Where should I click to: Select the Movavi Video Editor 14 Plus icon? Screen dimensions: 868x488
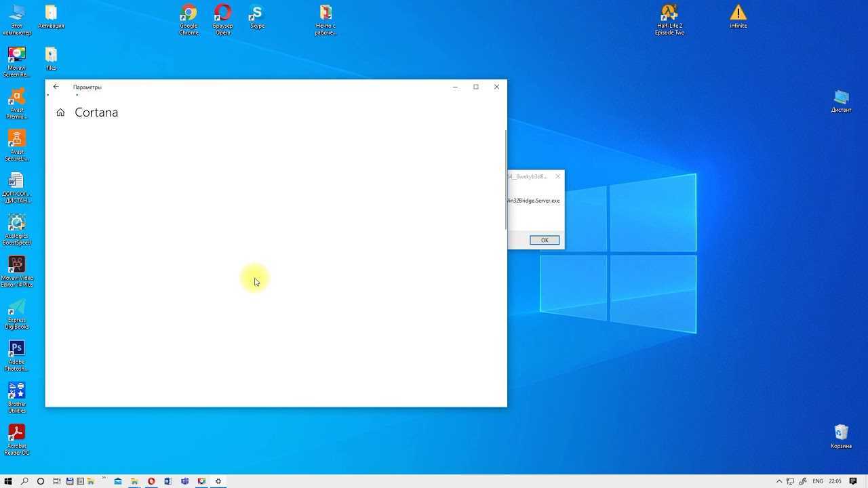click(17, 272)
